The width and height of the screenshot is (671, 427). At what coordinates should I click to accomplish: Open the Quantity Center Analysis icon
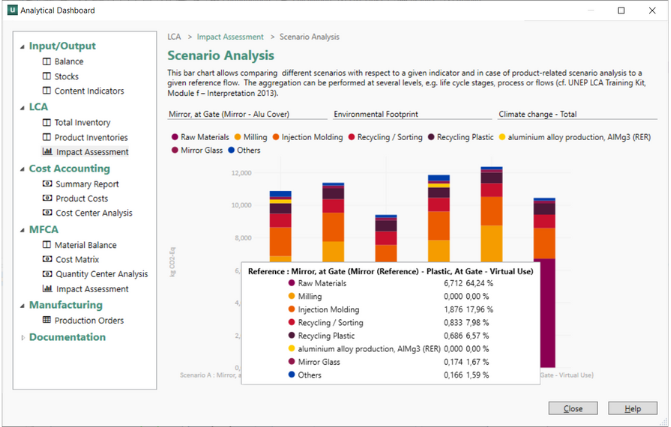click(x=47, y=274)
